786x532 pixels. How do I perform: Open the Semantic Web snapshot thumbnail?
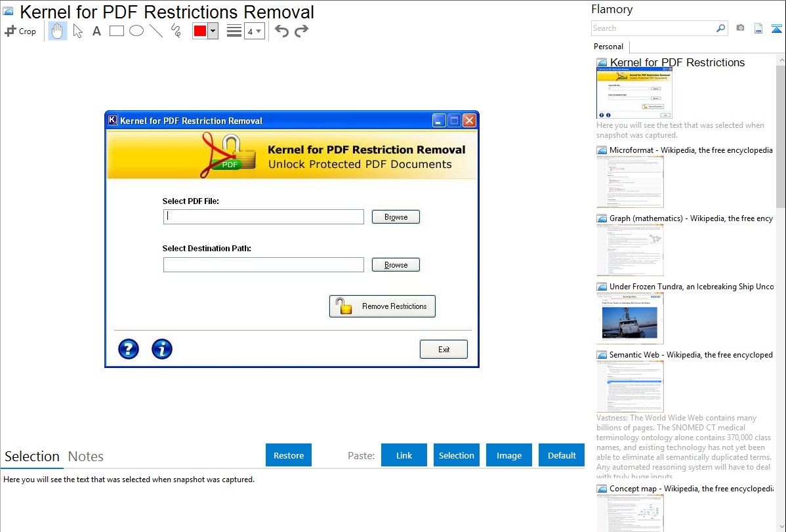coord(630,386)
